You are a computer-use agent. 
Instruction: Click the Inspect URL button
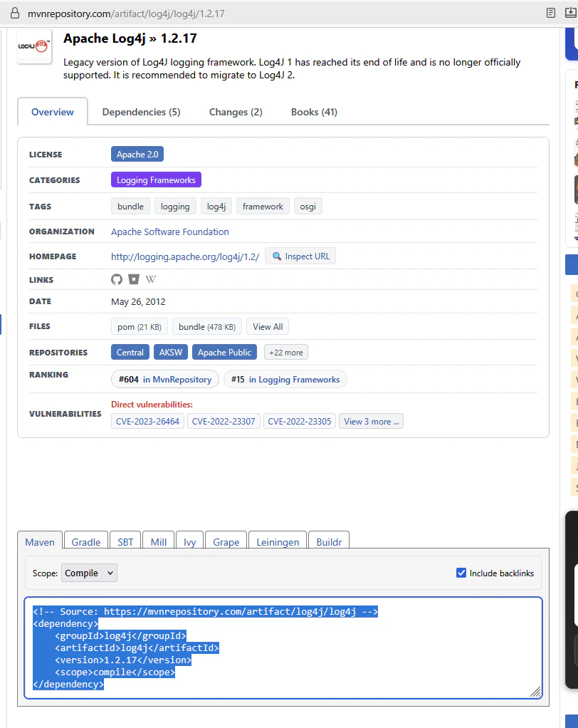300,256
